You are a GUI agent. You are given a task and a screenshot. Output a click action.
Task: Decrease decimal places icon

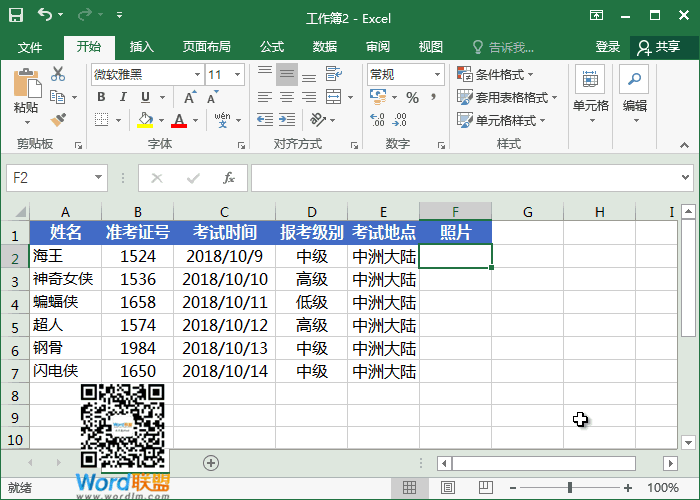tap(399, 120)
